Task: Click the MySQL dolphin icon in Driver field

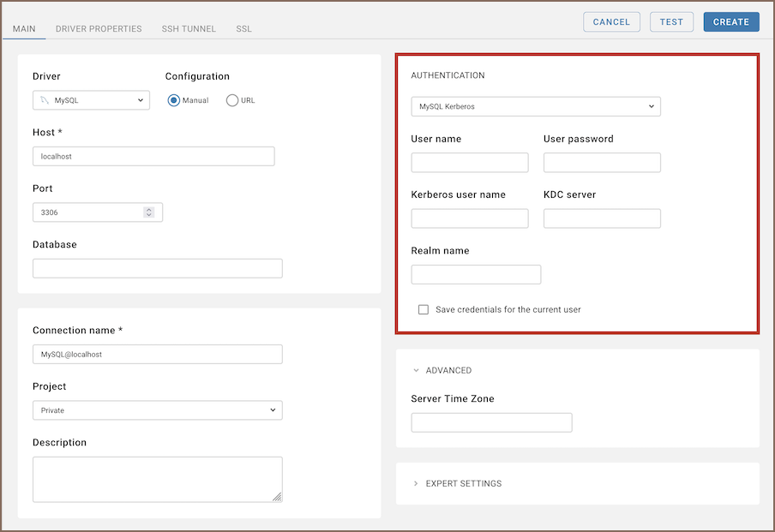Action: click(44, 100)
